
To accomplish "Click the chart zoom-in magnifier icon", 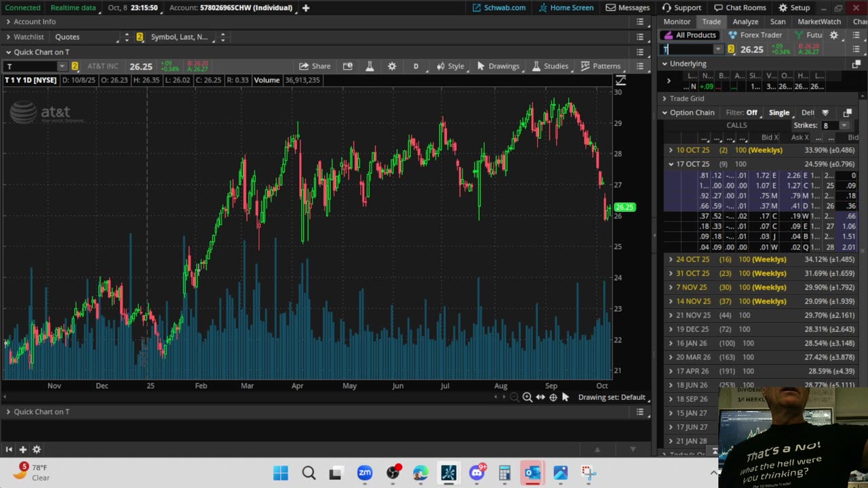I will point(527,397).
